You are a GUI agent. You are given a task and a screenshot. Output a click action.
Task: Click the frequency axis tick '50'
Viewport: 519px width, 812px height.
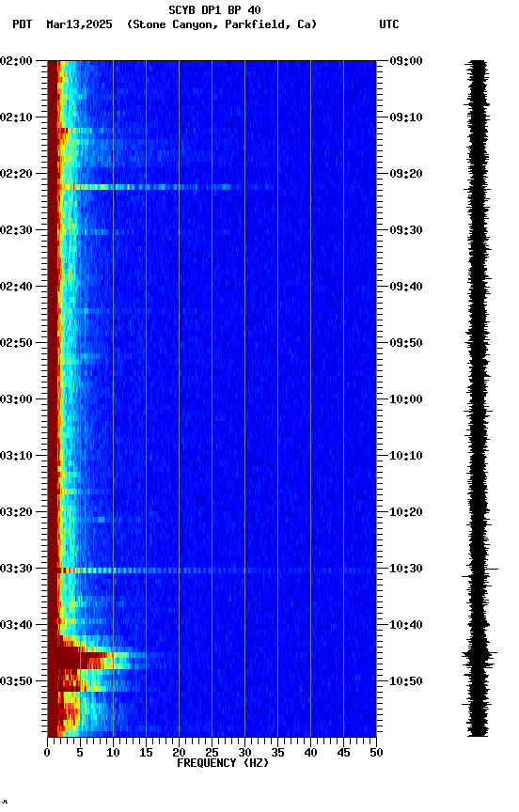pos(376,753)
